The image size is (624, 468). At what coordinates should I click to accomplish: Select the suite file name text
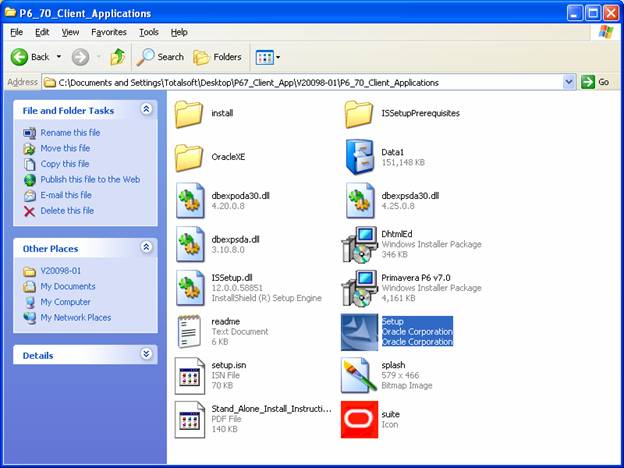pyautogui.click(x=390, y=414)
